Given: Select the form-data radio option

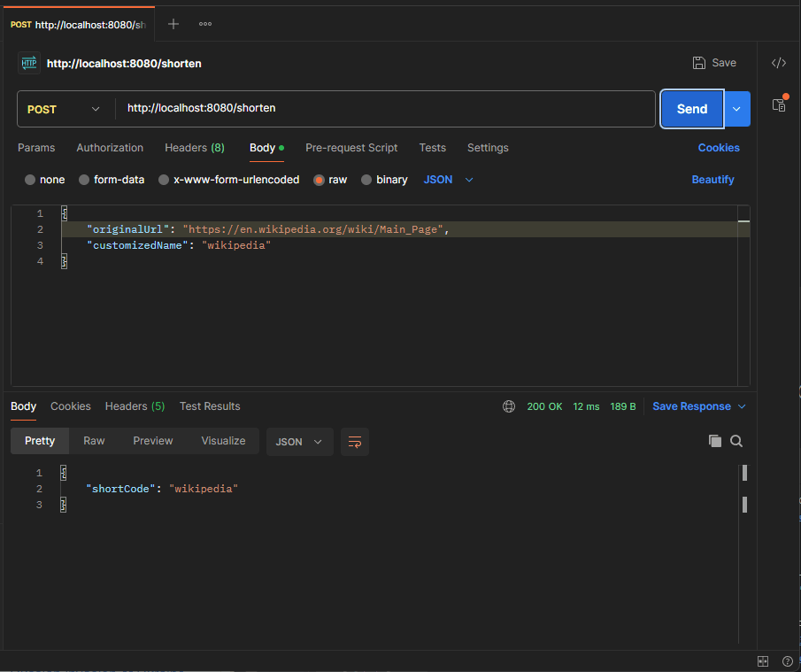Looking at the screenshot, I should pyautogui.click(x=85, y=180).
